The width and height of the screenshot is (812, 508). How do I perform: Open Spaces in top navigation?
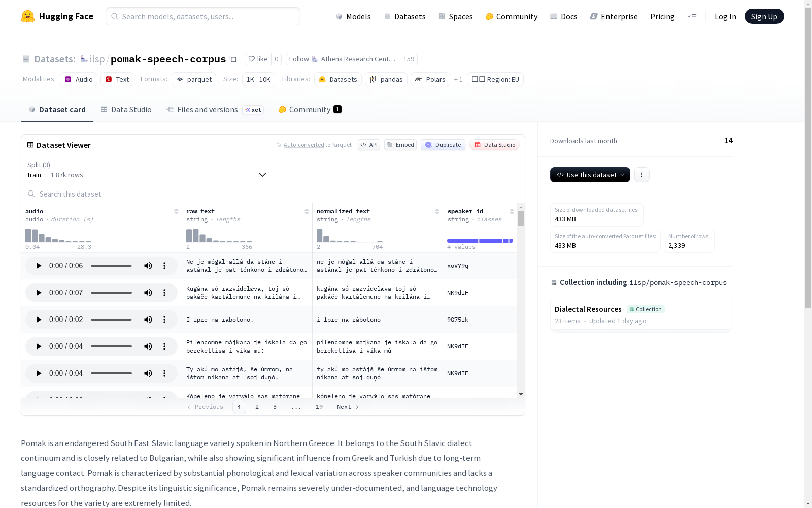click(x=456, y=16)
